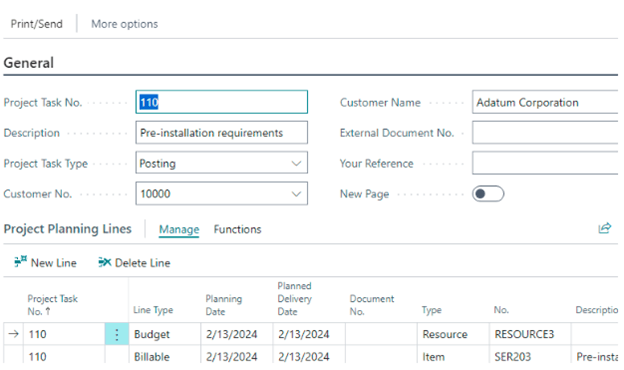Click task number 110 in the Budget row
624x370 pixels.
click(x=64, y=334)
